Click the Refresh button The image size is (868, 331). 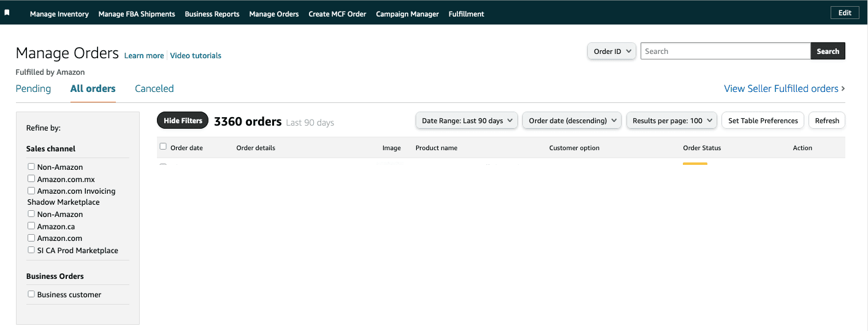[827, 121]
